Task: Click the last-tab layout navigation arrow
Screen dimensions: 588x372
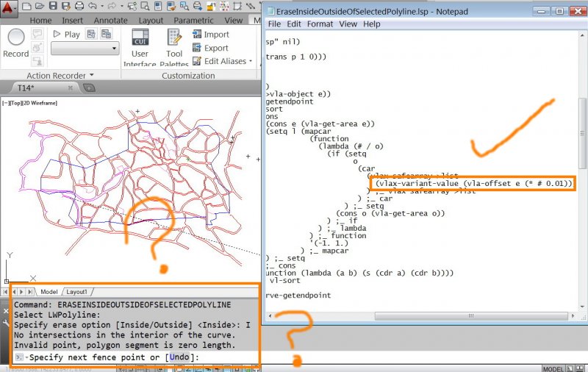Action: (30, 292)
